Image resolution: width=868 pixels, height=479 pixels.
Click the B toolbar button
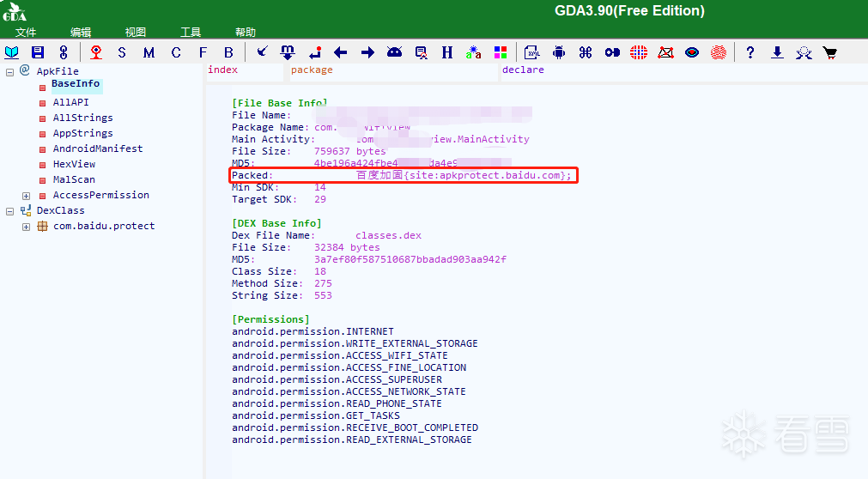point(228,52)
